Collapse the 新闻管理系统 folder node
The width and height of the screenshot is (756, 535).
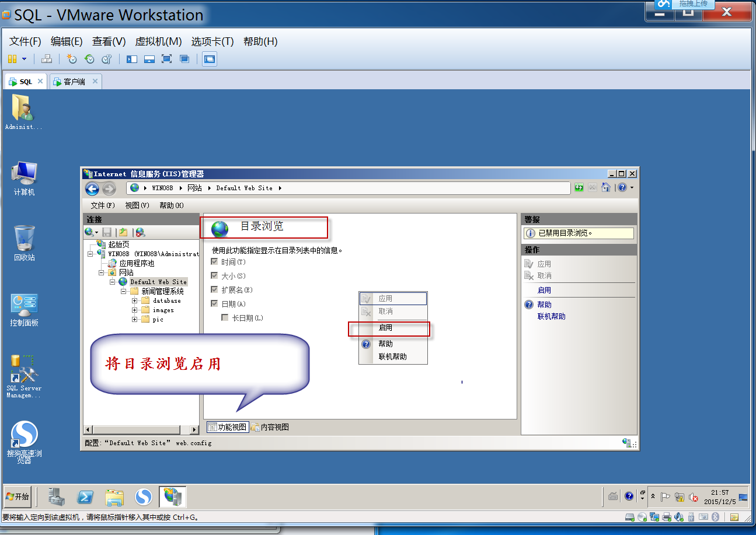124,291
